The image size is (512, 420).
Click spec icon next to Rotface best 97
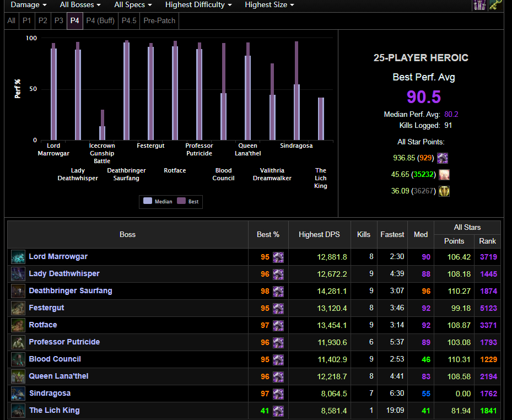pos(278,325)
